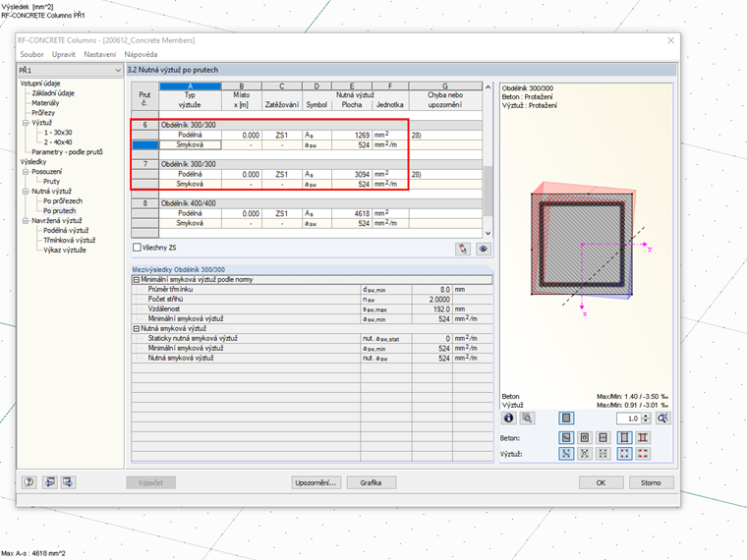Image resolution: width=747 pixels, height=560 pixels.
Task: Select Pruty under Posouzení
Action: tap(51, 182)
